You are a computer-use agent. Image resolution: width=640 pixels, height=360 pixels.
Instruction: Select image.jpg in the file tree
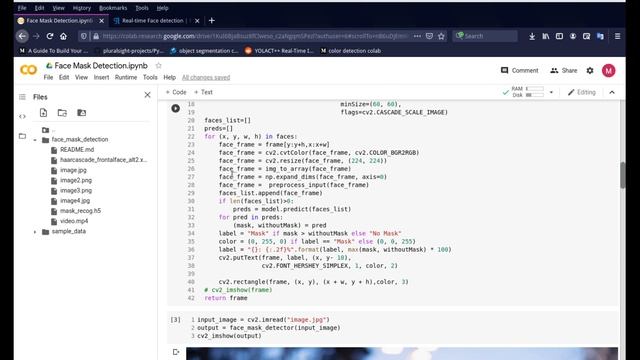tap(73, 170)
